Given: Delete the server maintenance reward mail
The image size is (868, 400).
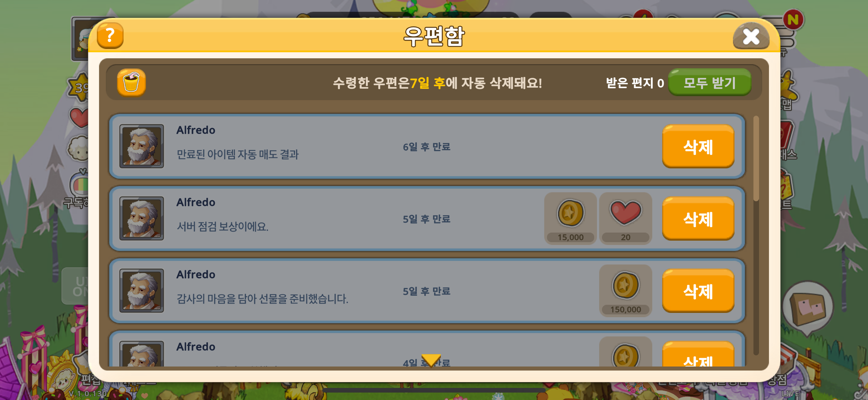Looking at the screenshot, I should coord(698,219).
